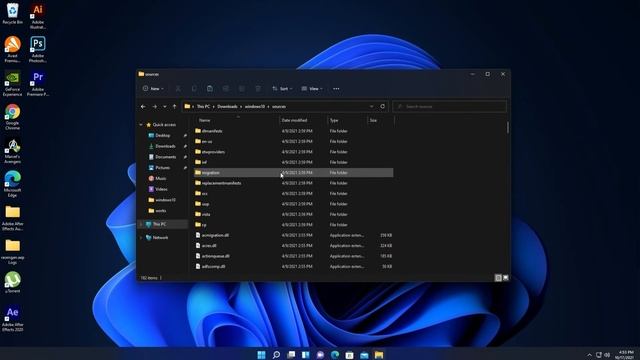Viewport: 640px width, 360px height.
Task: Open Music in navigation sidebar
Action: [x=160, y=178]
